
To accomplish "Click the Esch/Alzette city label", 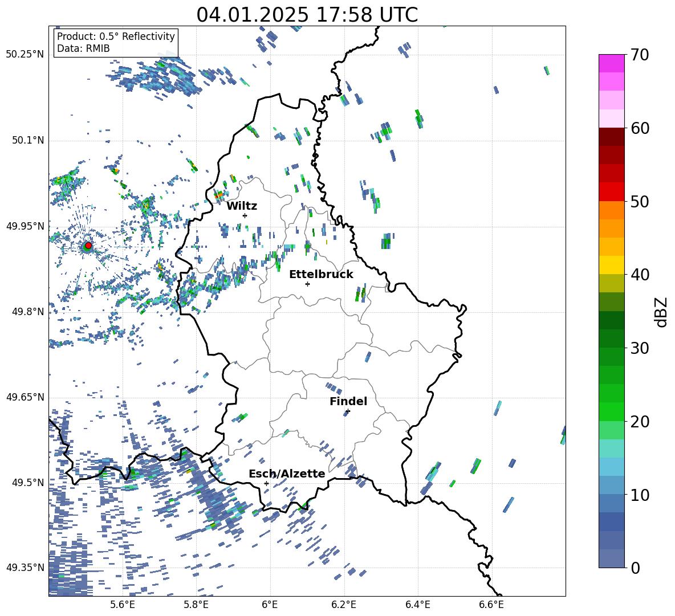I will click(287, 474).
